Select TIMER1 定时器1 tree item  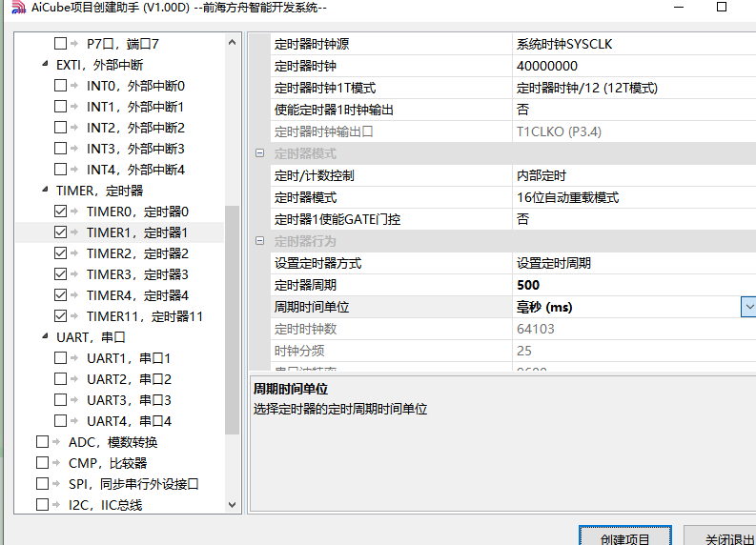137,232
